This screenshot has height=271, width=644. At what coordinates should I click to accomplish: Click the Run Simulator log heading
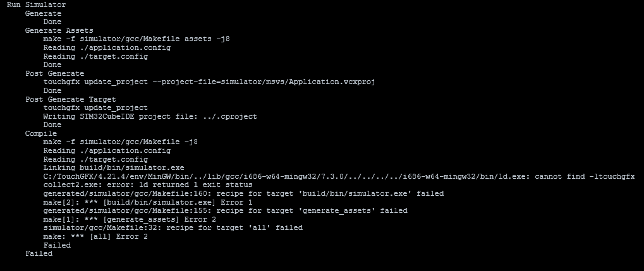click(x=36, y=4)
